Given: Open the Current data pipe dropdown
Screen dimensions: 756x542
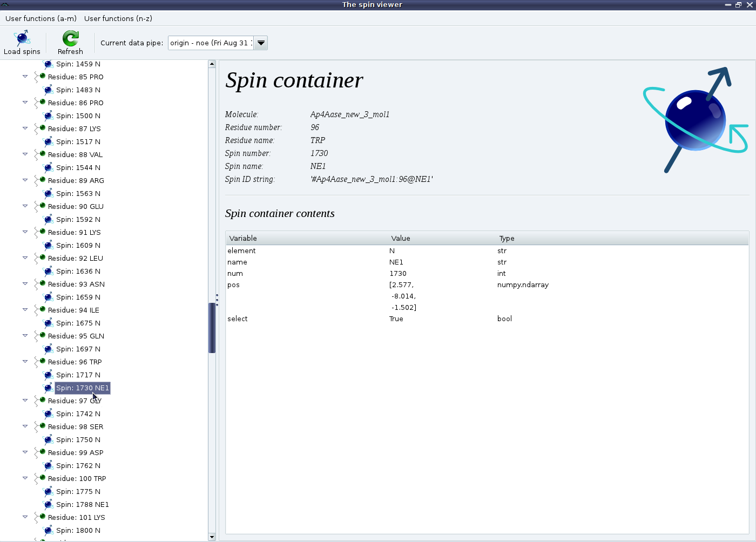Looking at the screenshot, I should pyautogui.click(x=261, y=43).
